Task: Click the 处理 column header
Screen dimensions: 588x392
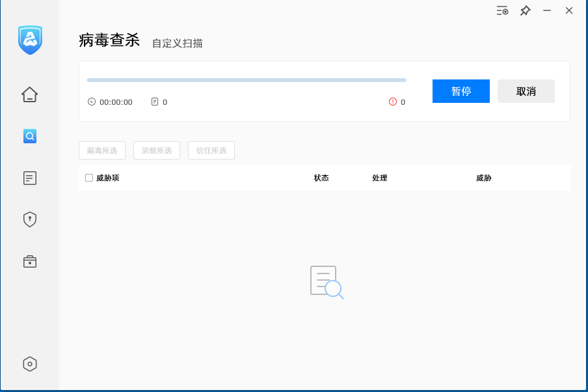Action: point(380,178)
